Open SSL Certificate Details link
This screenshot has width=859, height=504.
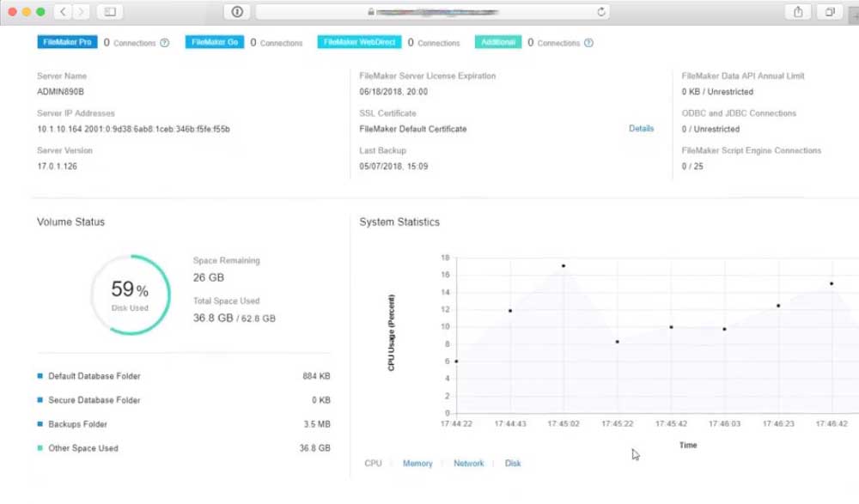point(641,128)
